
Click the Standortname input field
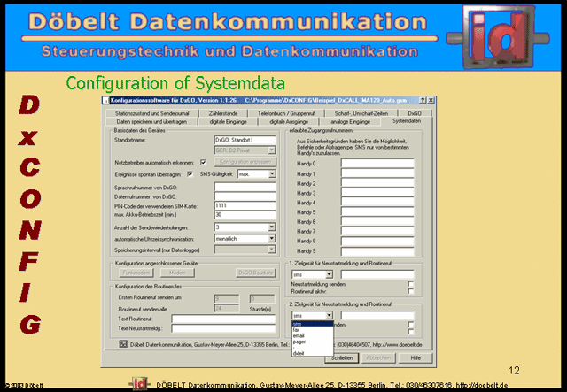click(245, 140)
